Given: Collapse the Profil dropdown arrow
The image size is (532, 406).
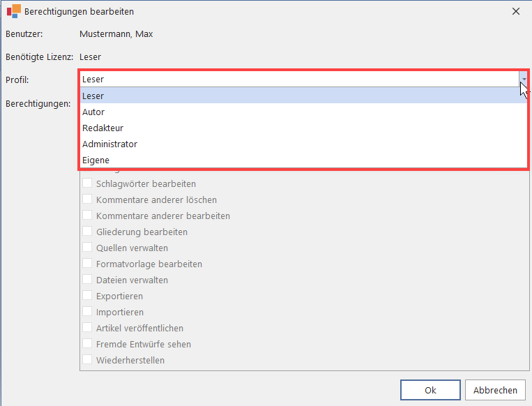Looking at the screenshot, I should coord(522,79).
